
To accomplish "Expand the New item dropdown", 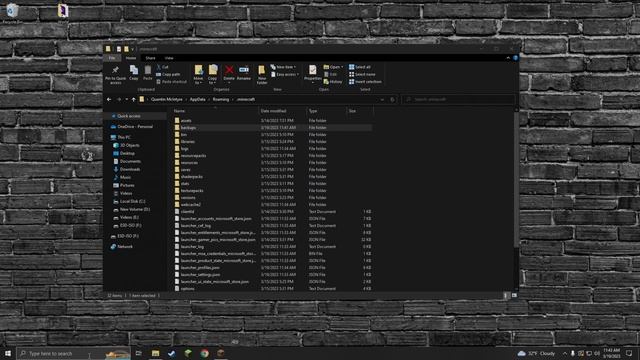I will (x=283, y=67).
